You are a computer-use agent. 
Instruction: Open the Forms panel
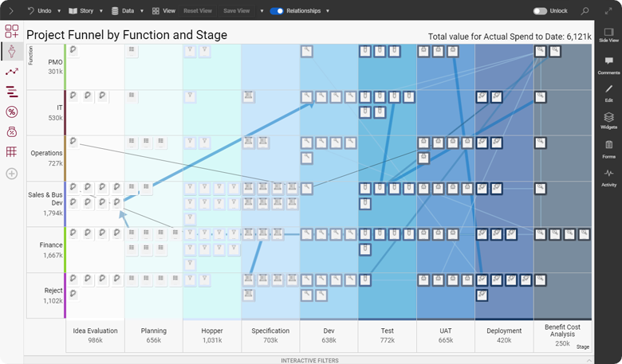pyautogui.click(x=608, y=147)
